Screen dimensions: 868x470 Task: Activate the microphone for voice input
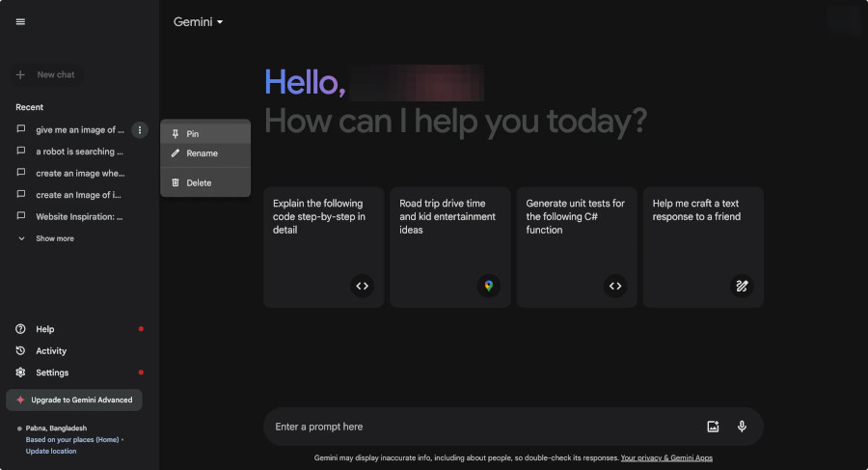point(742,427)
